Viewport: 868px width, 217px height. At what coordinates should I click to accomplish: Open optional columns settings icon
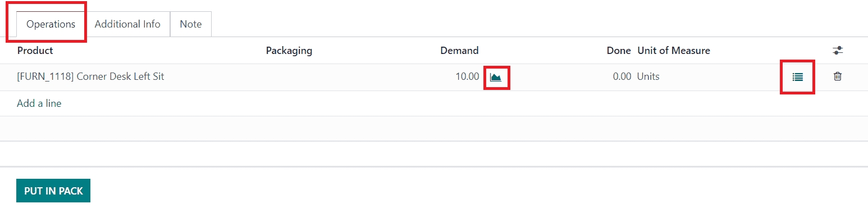pos(838,51)
